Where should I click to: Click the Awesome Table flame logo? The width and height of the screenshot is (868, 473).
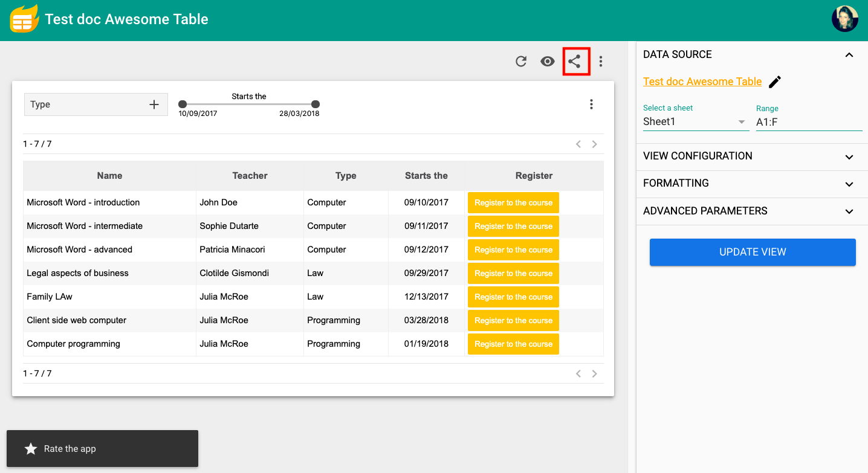[x=24, y=19]
